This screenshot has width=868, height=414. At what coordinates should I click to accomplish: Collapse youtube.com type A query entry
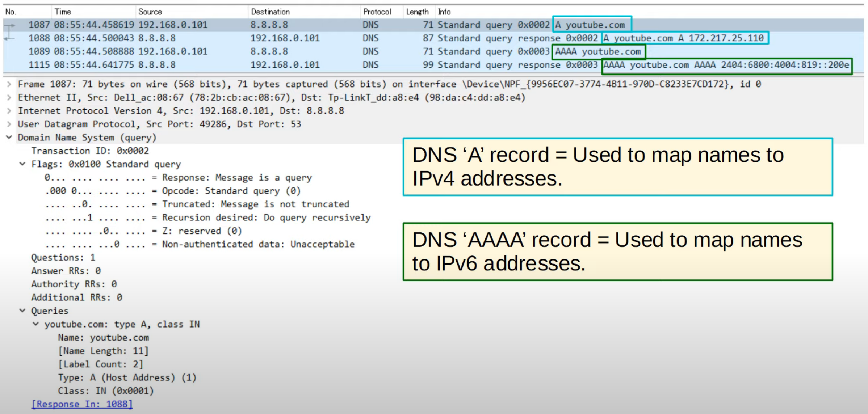pos(36,324)
